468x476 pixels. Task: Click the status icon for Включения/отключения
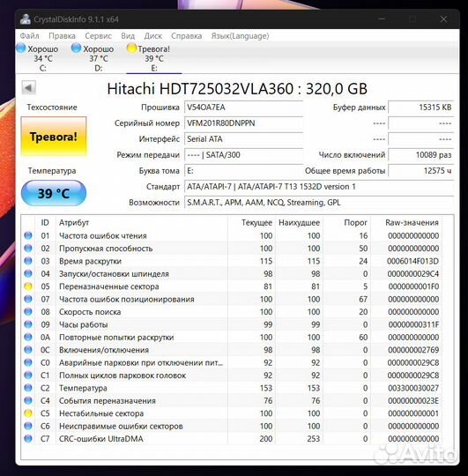(x=28, y=350)
